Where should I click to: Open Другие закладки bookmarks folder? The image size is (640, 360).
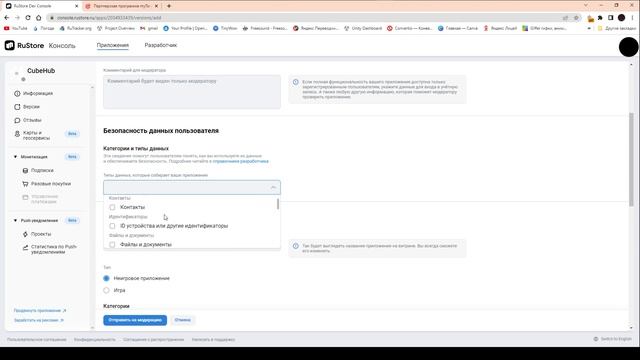(617, 28)
